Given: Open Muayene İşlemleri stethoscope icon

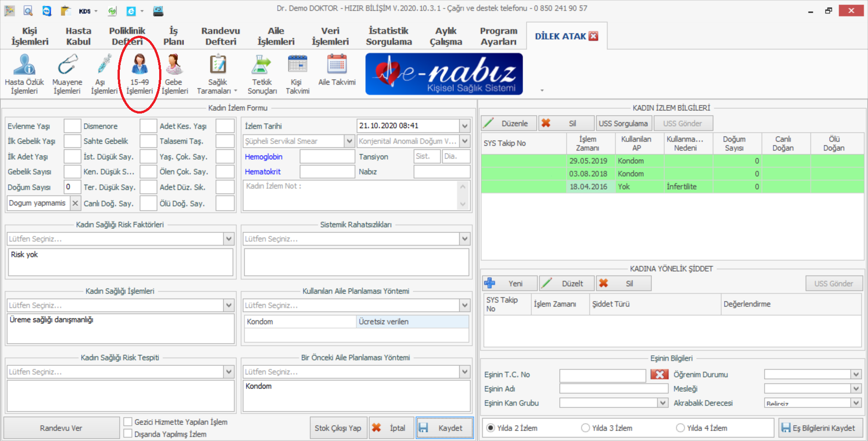Looking at the screenshot, I should tap(67, 65).
